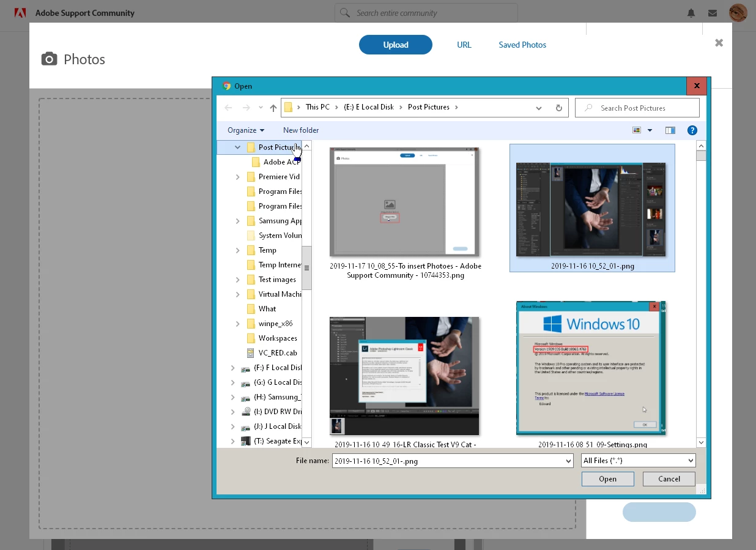
Task: Switch to the URL tab
Action: click(464, 45)
